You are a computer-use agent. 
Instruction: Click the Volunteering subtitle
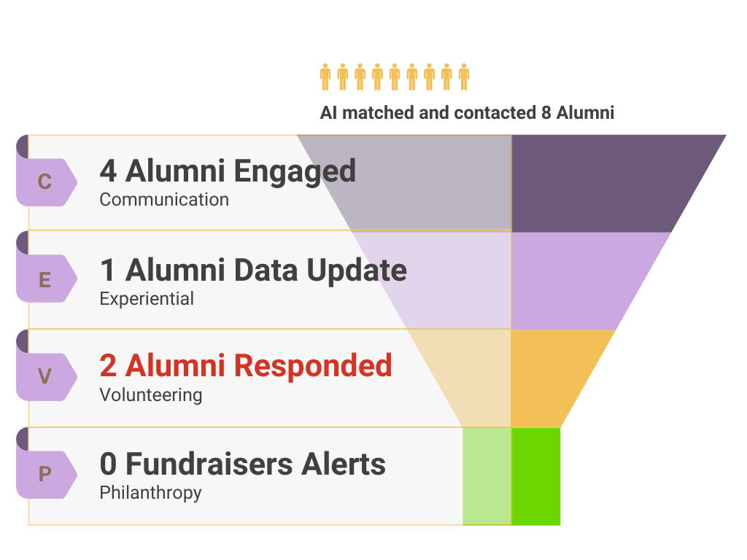(x=150, y=395)
